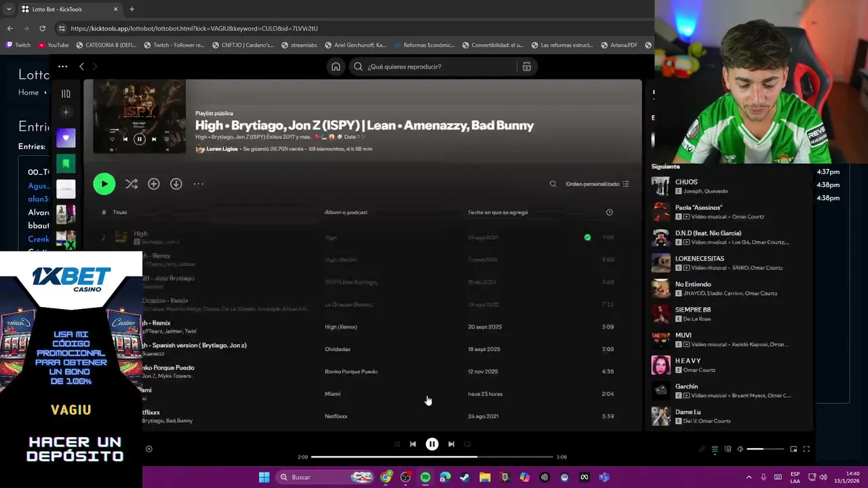This screenshot has height=488, width=868.
Task: Open Windows Start menu
Action: (264, 477)
